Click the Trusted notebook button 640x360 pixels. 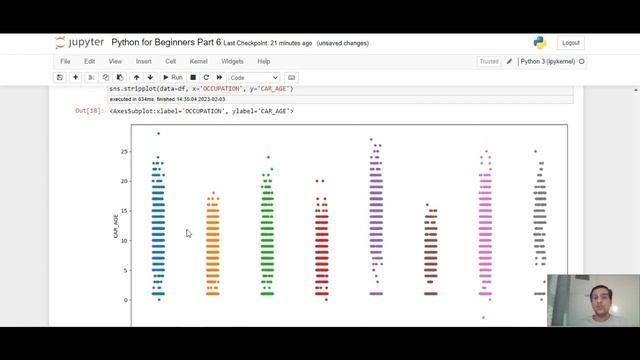click(489, 62)
